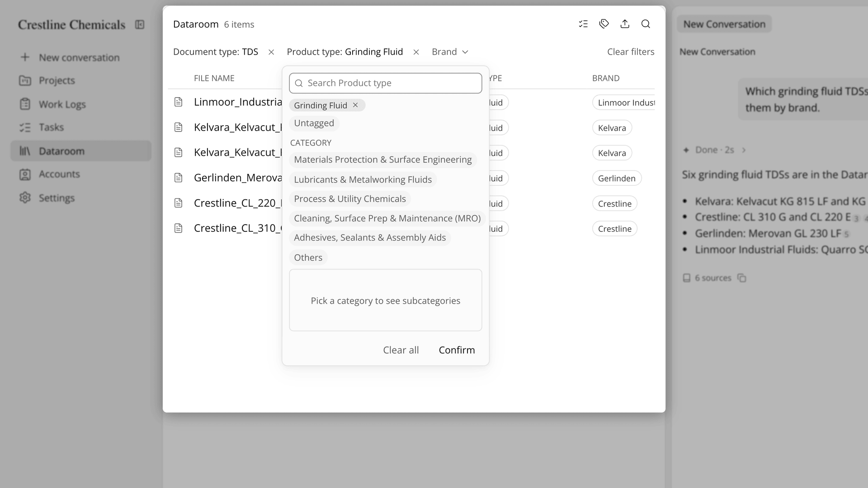Select Adhesives, Sealants & Assembly Aids category
This screenshot has width=868, height=488.
click(370, 238)
